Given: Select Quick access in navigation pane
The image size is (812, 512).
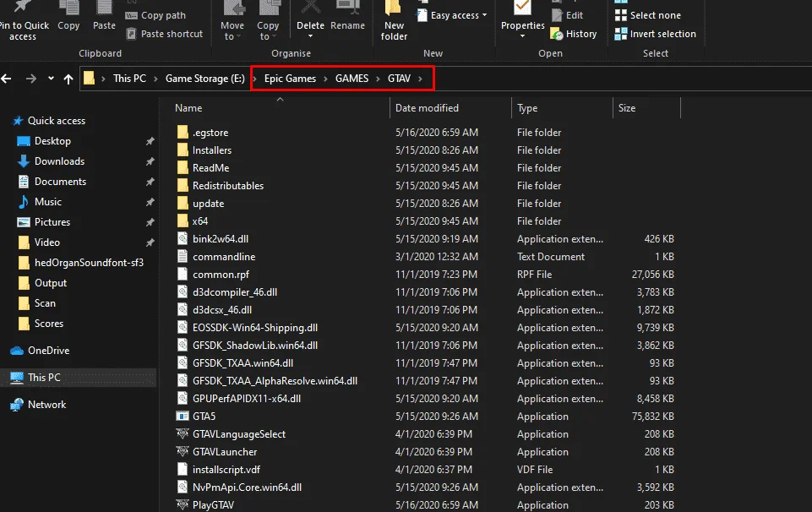Looking at the screenshot, I should tap(56, 121).
